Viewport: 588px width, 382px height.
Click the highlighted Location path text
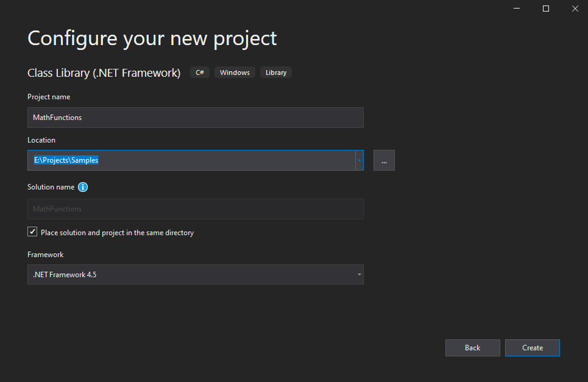click(65, 160)
